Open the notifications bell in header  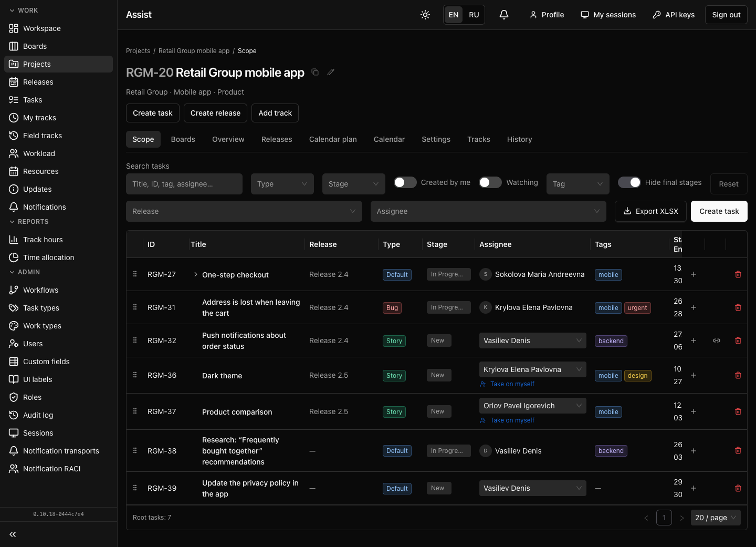[x=504, y=15]
